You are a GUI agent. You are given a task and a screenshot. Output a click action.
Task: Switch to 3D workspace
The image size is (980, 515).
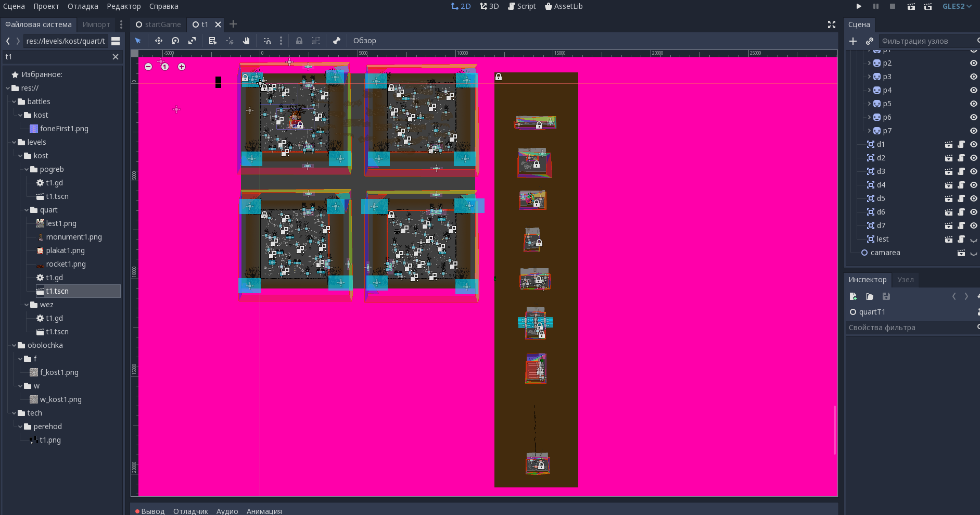(489, 6)
